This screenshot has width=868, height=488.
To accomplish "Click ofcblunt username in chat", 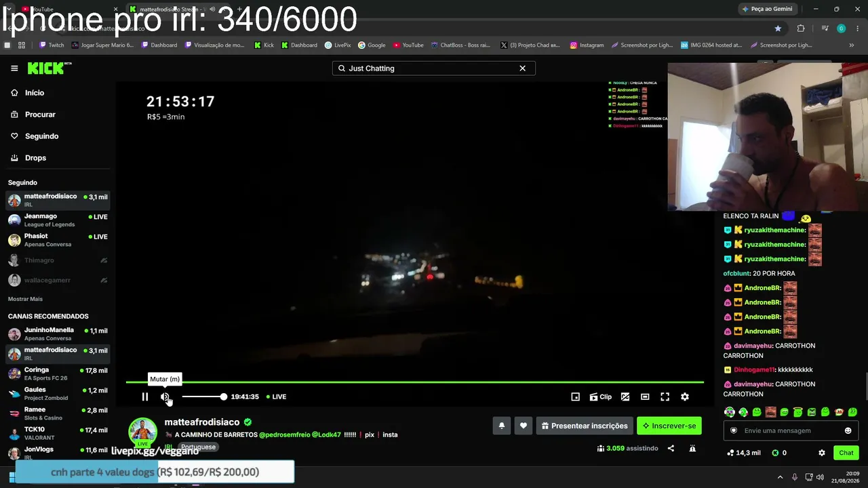I will [736, 274].
